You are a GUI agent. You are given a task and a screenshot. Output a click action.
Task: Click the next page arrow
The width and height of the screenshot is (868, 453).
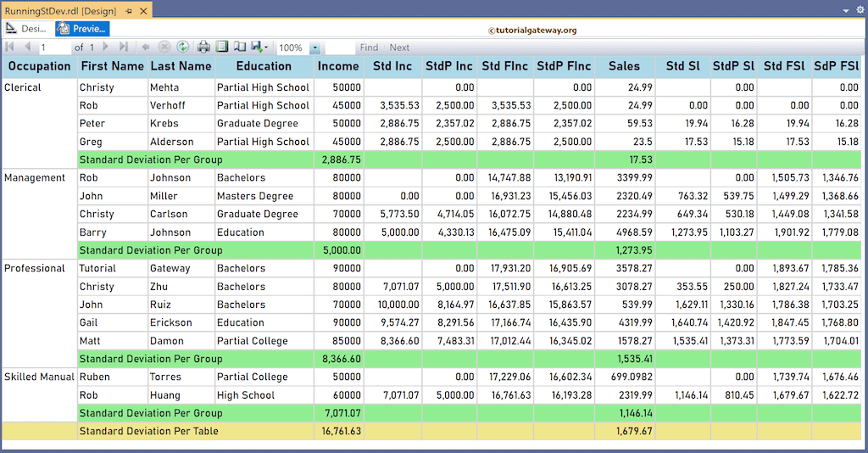(x=106, y=48)
